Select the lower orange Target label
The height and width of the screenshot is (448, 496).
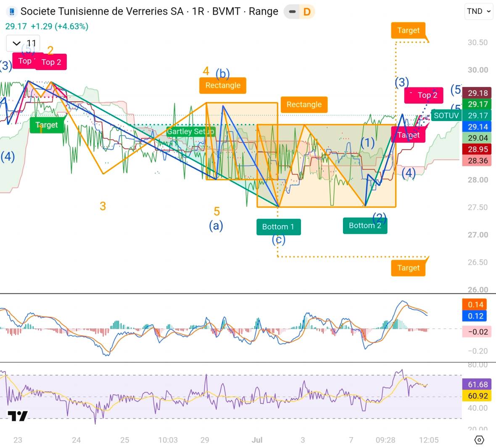(408, 268)
